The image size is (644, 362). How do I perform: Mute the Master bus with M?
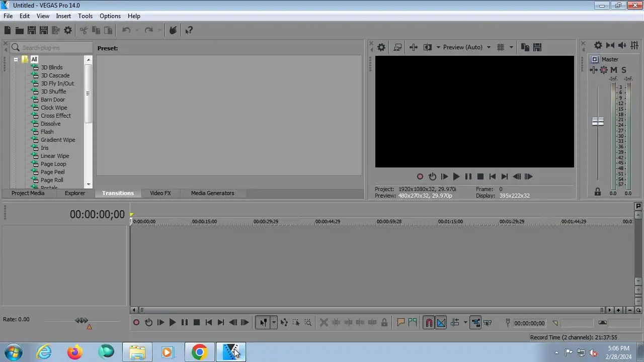(614, 70)
